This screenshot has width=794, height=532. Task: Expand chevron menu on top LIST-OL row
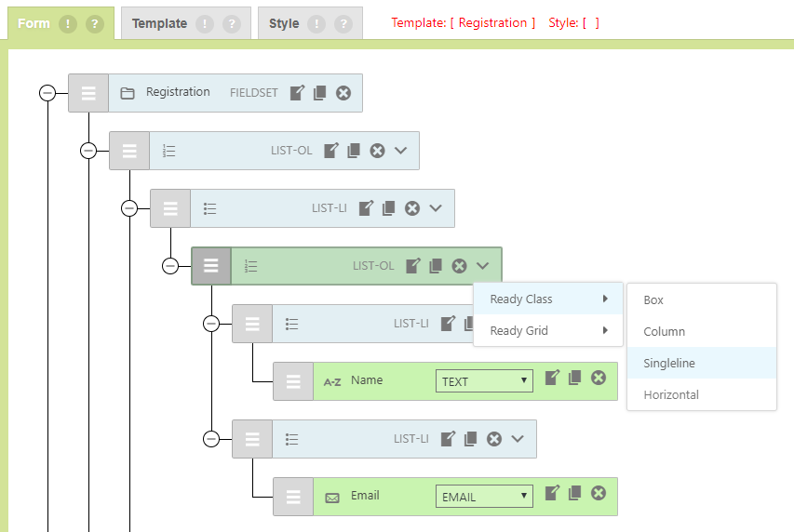click(401, 151)
